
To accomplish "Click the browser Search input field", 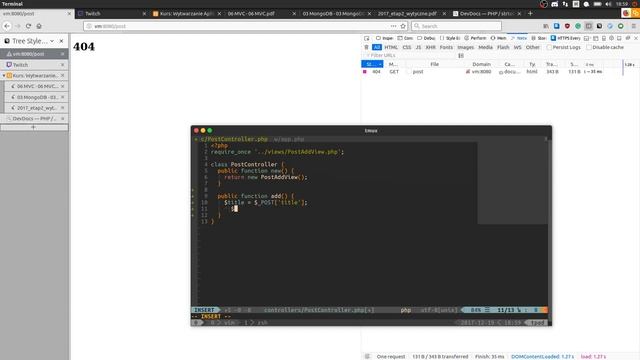I will click(x=456, y=26).
